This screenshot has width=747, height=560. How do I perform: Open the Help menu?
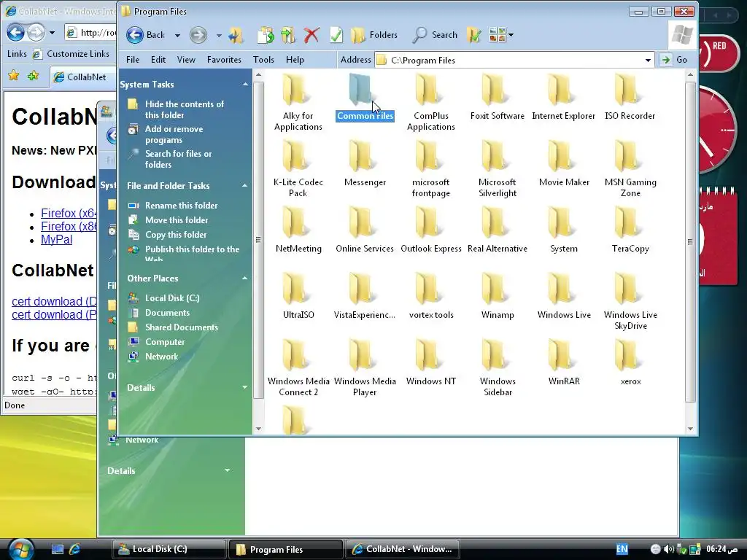click(x=295, y=60)
